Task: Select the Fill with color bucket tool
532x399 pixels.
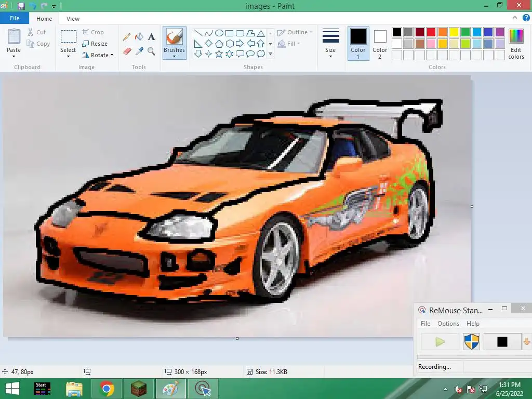Action: pos(139,37)
